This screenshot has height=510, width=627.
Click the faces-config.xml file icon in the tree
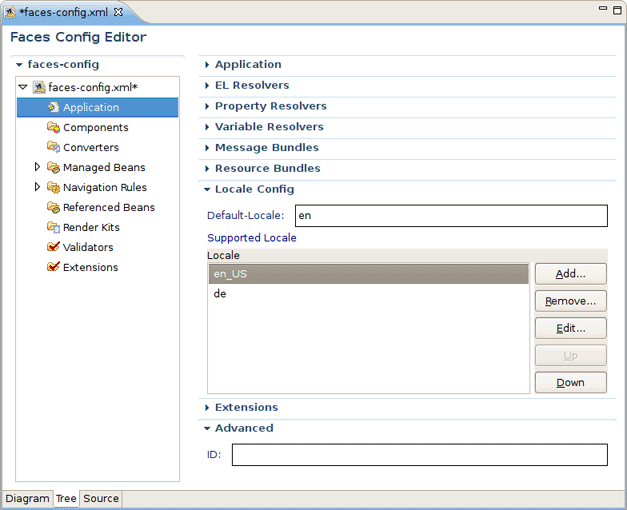(x=39, y=87)
